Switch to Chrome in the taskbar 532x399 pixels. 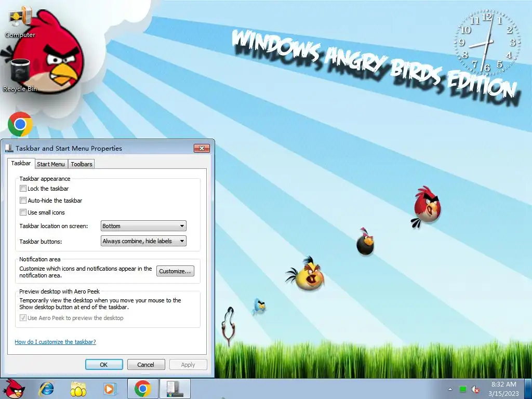coord(142,389)
